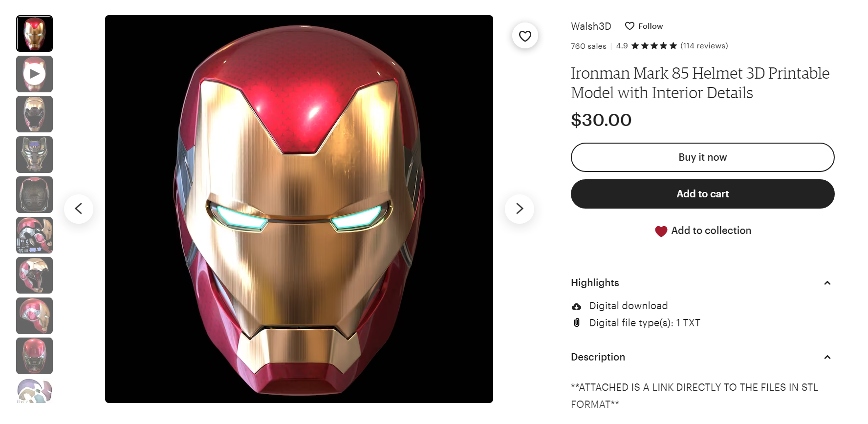Click the file type paperclip icon
Image resolution: width=868 pixels, height=424 pixels.
tap(577, 323)
